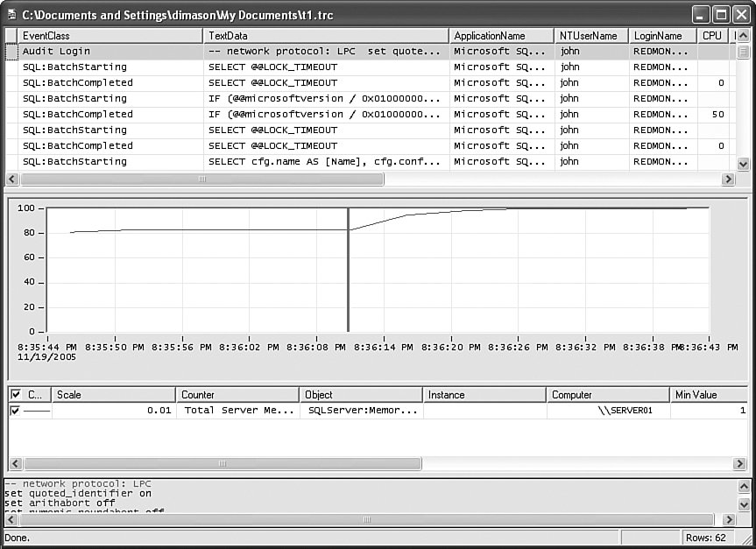Click the line color sample for Total Server Memory

(37, 411)
